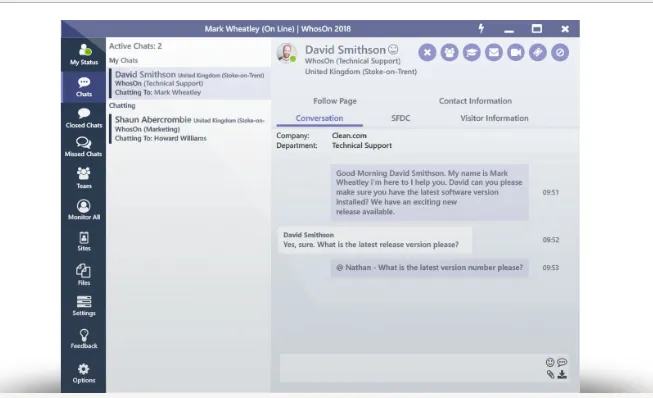Image resolution: width=653 pixels, height=398 pixels.
Task: Switch to the Follow Page tab
Action: (335, 101)
